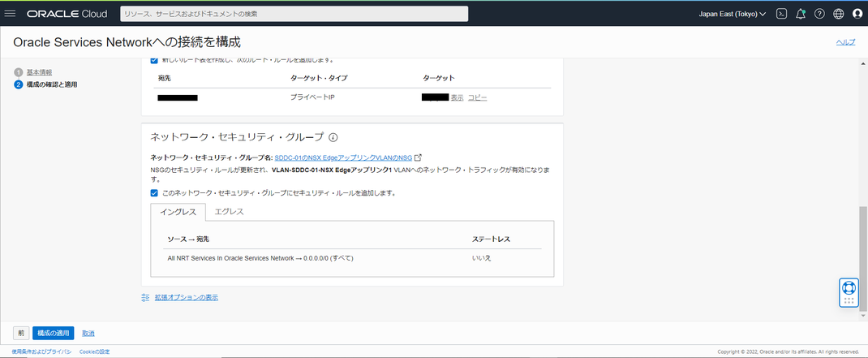The height and width of the screenshot is (358, 868).
Task: Click the ターゲット・タイプ column header
Action: tap(319, 78)
